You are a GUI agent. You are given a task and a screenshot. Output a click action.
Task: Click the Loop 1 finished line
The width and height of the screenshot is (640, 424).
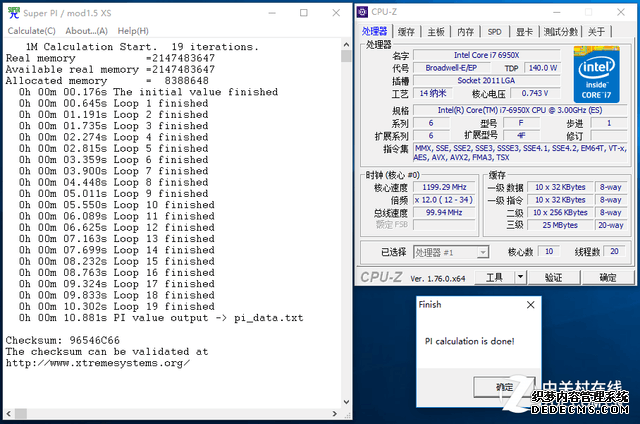pos(113,103)
